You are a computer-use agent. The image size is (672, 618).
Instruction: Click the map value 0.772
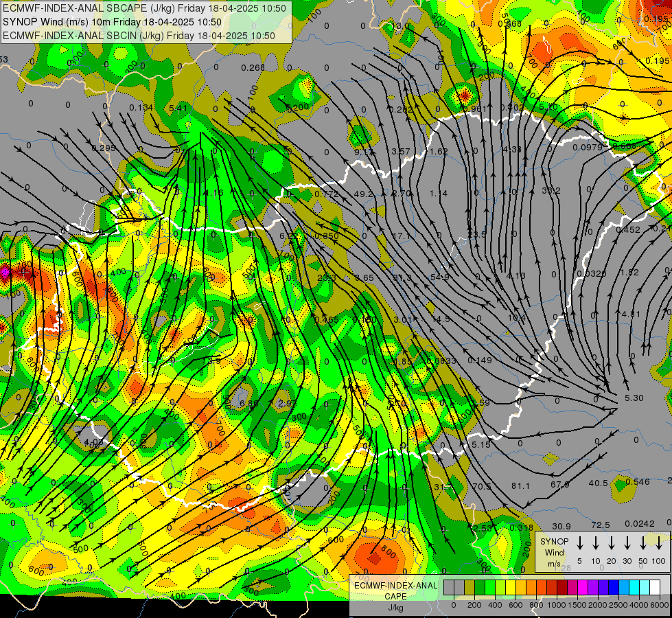327,194
